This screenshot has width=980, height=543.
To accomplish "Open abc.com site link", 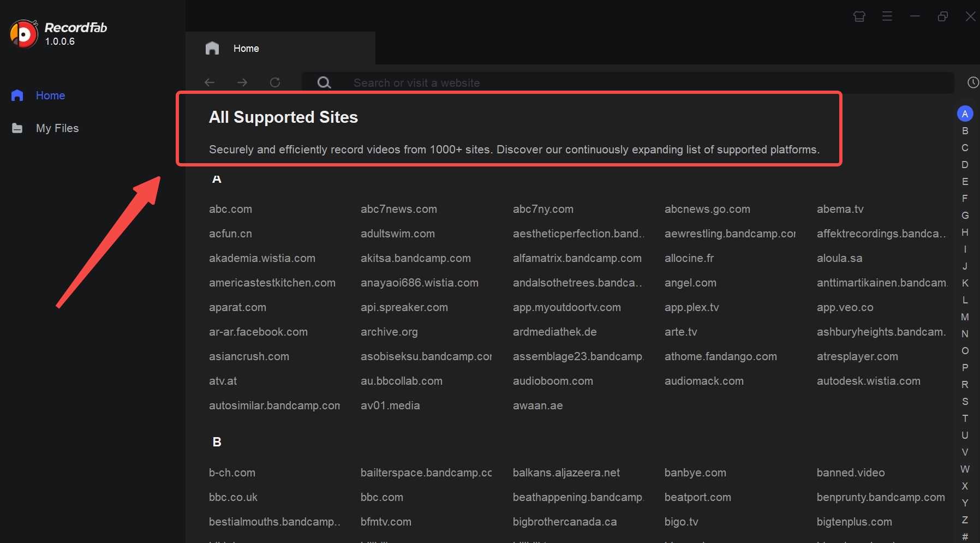I will tap(230, 209).
